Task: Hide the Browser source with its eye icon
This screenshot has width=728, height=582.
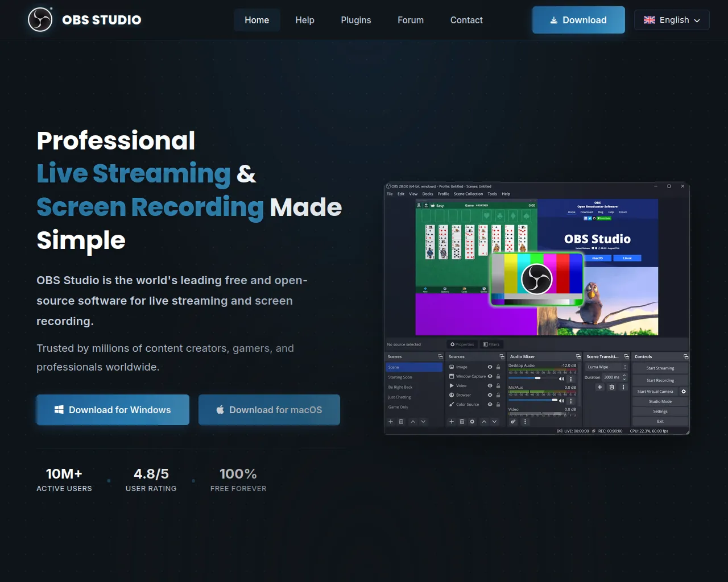Action: coord(490,395)
